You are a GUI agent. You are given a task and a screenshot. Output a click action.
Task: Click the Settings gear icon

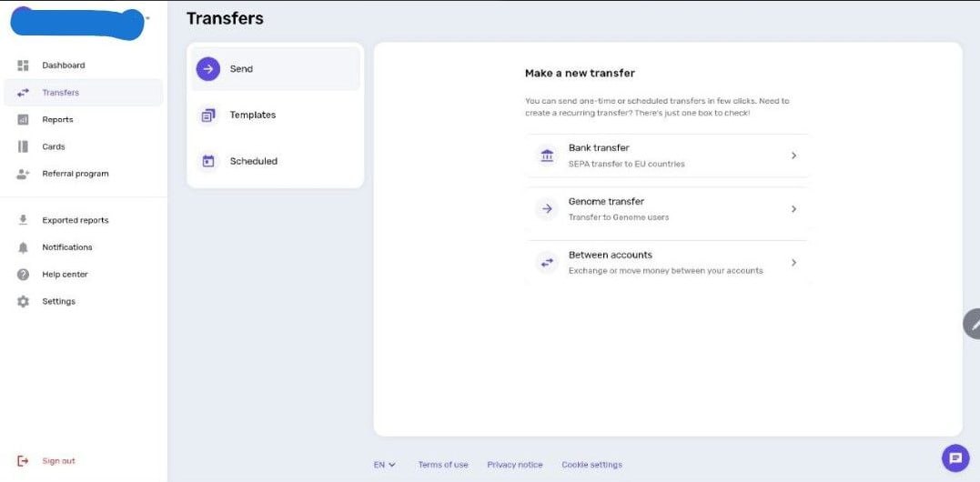point(23,302)
